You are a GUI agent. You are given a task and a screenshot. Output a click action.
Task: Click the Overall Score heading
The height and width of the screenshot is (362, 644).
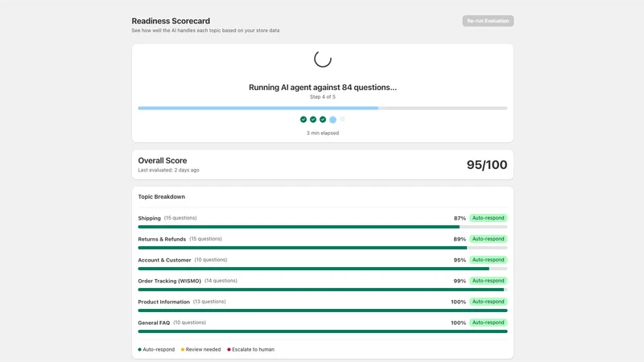point(163,160)
